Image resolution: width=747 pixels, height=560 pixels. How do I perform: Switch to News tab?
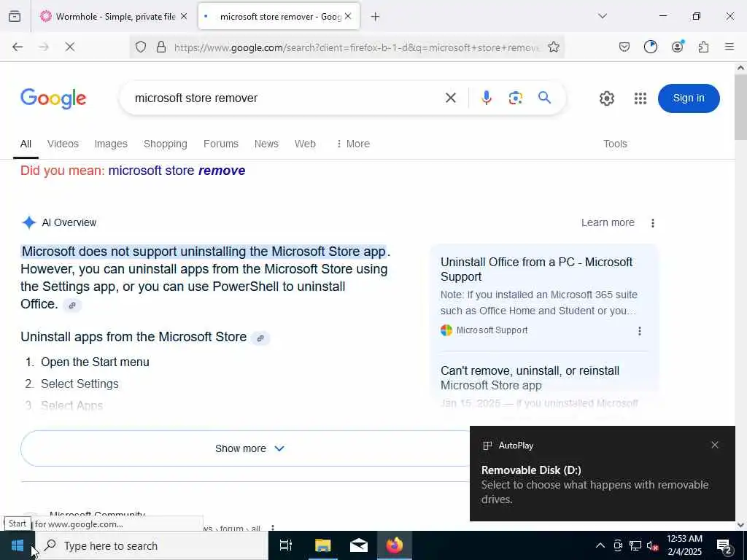(x=266, y=144)
